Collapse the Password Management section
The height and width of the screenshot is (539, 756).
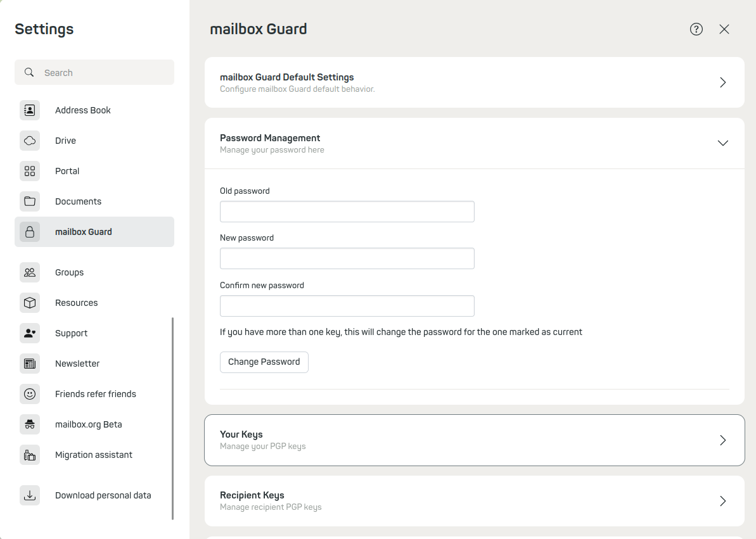point(722,143)
